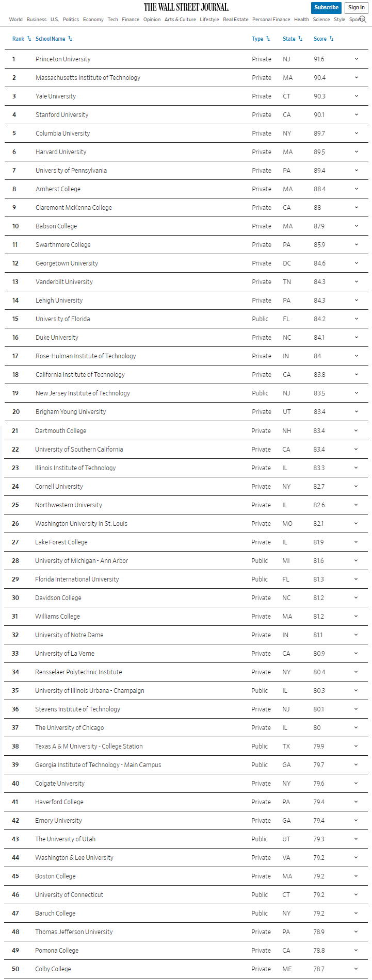Expand Princeton University row details

(x=356, y=59)
